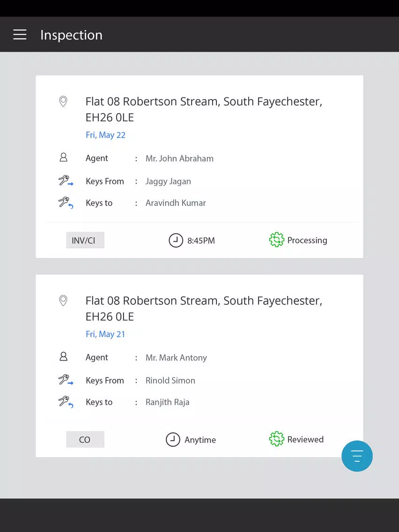Click Rinold Simon keys-from name
The width and height of the screenshot is (399, 532).
pos(170,380)
